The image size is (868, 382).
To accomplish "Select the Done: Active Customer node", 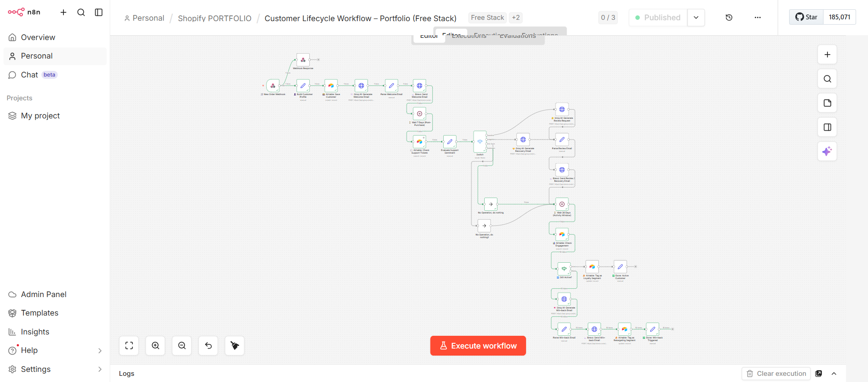I will click(620, 267).
